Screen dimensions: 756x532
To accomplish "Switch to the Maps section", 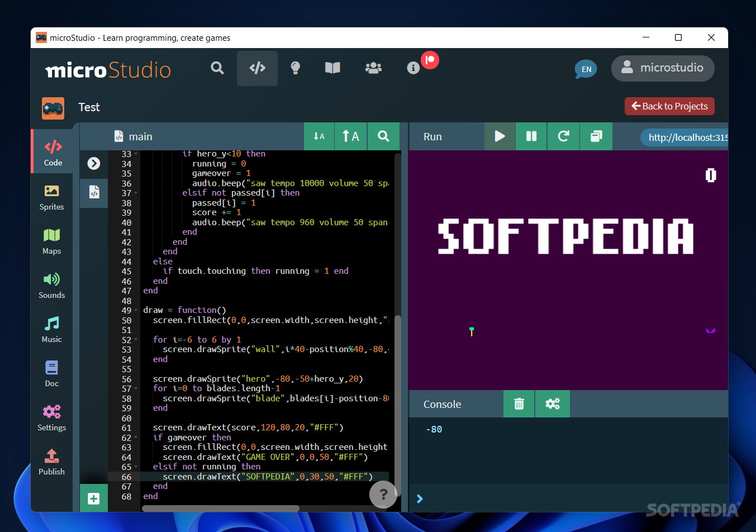I will coord(51,241).
